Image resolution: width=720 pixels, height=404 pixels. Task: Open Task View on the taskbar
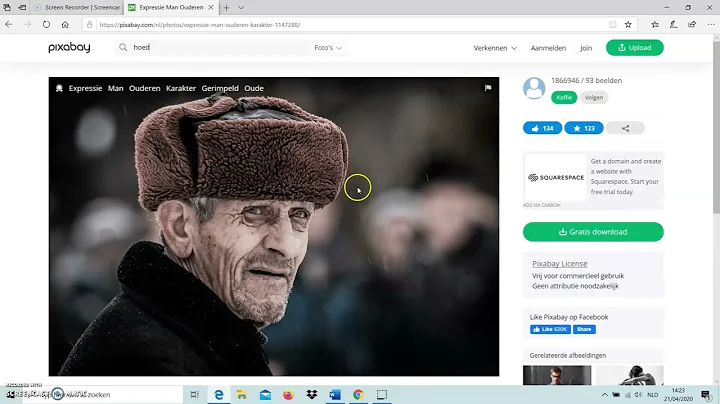click(x=195, y=394)
